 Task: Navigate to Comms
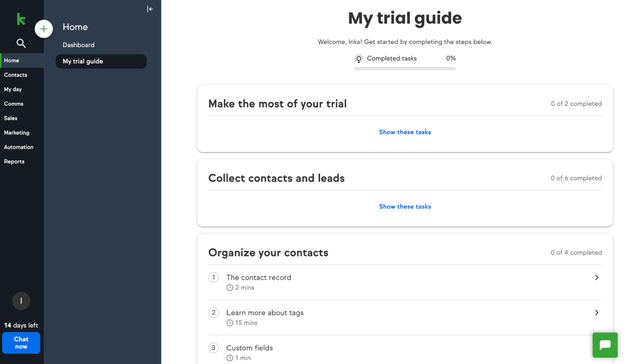point(14,103)
